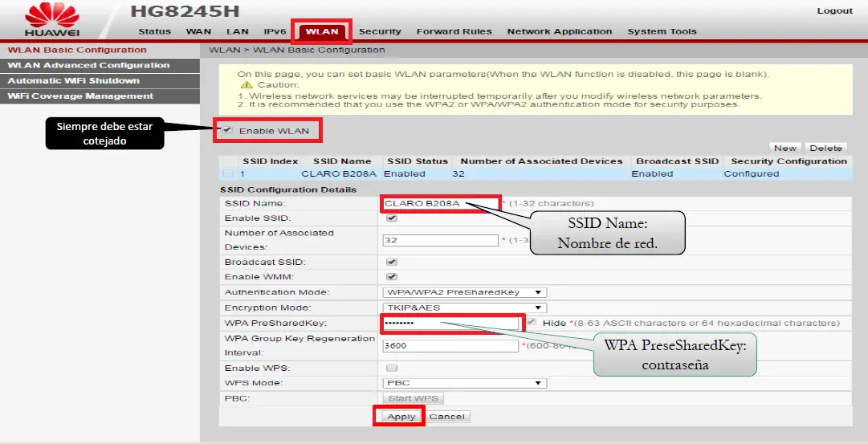The image size is (868, 444).
Task: Toggle the Enable WLAN checkbox
Action: (227, 130)
